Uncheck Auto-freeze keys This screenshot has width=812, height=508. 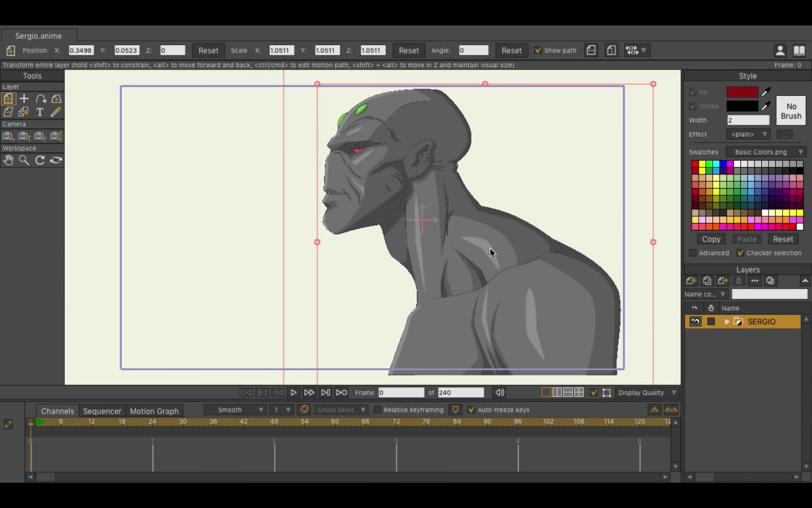(472, 410)
